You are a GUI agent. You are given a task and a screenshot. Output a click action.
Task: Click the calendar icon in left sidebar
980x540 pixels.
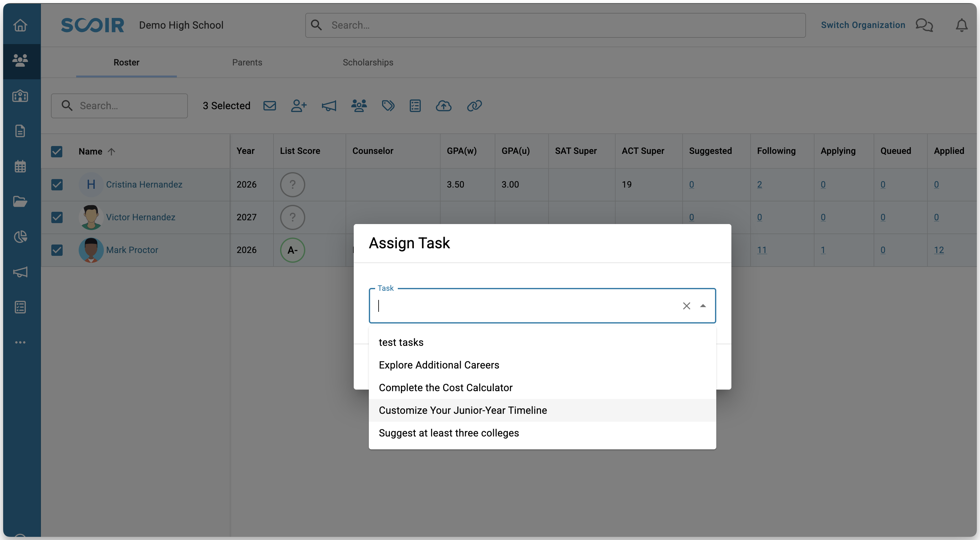[20, 166]
